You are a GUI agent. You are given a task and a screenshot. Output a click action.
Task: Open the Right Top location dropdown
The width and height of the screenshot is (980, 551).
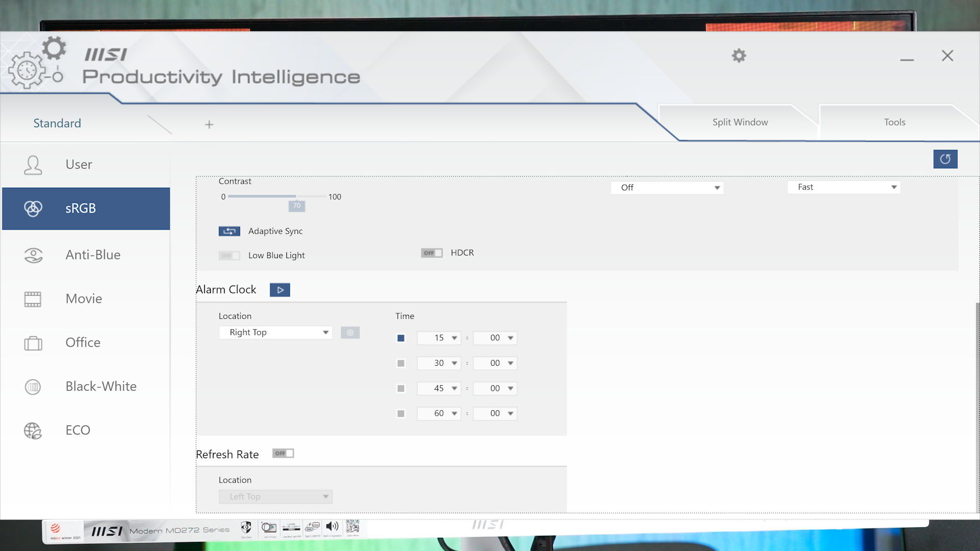276,333
